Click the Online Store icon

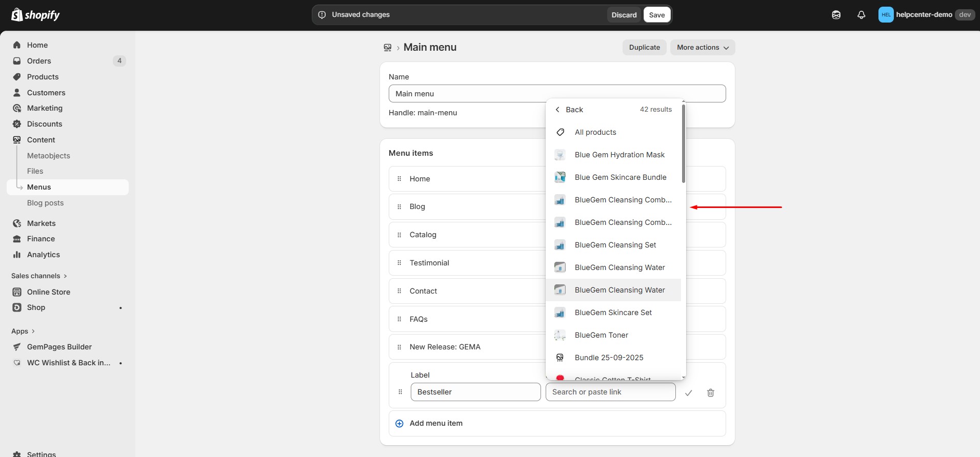click(x=17, y=292)
